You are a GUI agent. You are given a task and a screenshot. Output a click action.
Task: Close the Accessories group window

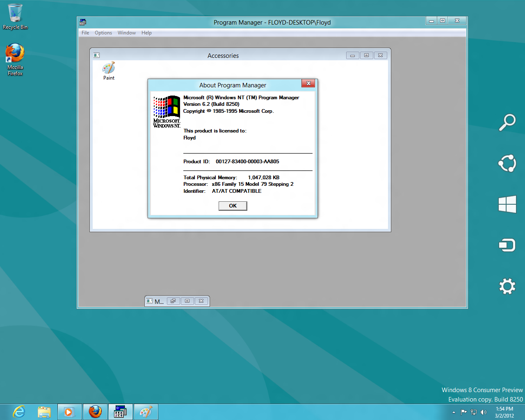point(381,55)
